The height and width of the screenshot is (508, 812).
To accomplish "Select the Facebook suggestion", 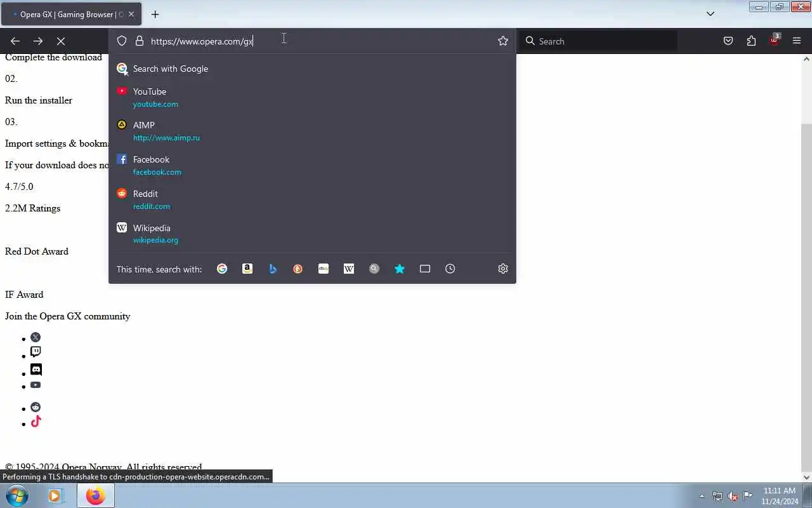I will click(x=312, y=165).
